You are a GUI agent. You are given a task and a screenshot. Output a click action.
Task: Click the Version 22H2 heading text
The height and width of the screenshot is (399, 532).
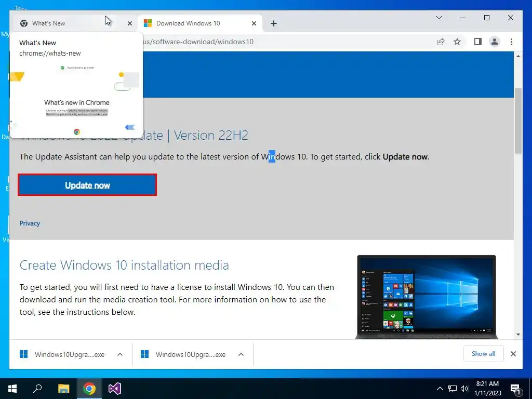coord(211,136)
